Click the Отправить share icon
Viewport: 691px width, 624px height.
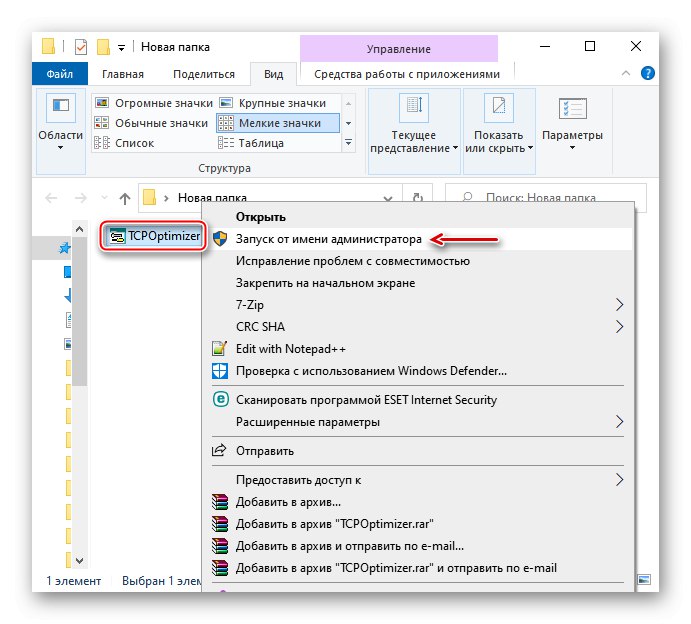(x=219, y=450)
